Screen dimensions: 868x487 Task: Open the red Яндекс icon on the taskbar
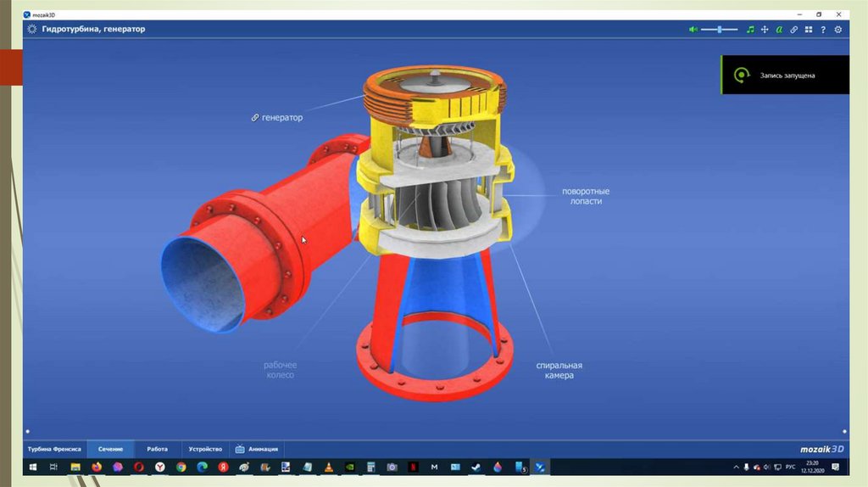tap(223, 467)
